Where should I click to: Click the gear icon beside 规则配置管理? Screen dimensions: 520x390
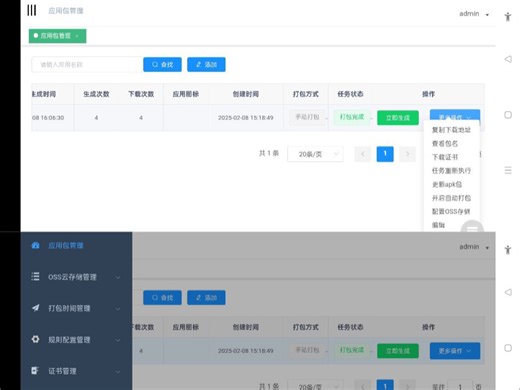[x=35, y=339]
